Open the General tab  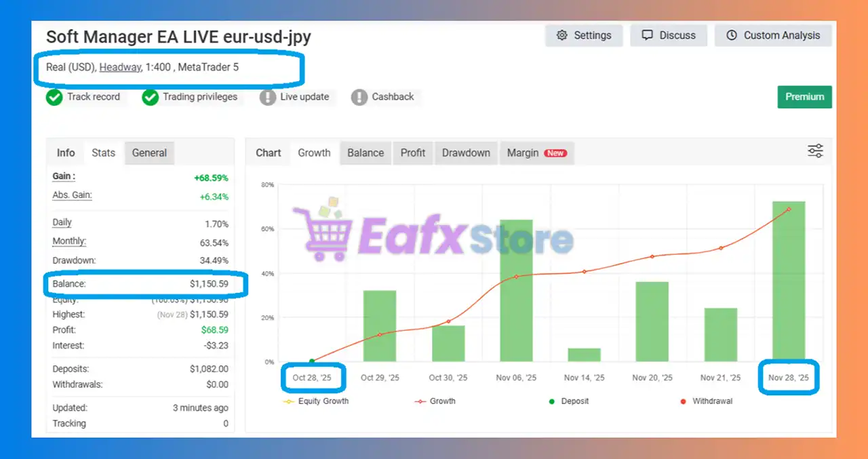[149, 153]
